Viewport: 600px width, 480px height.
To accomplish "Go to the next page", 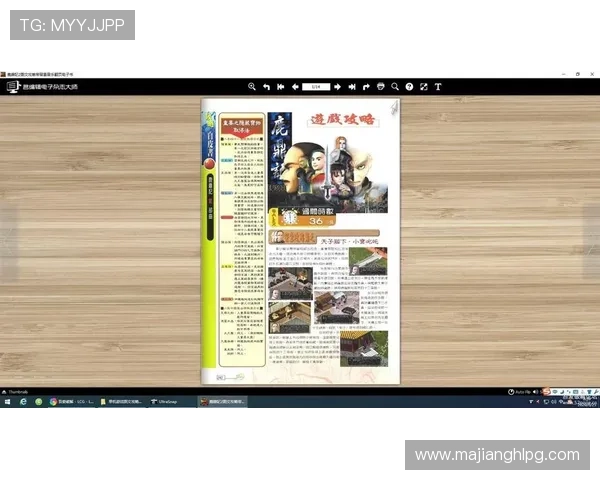I will [x=338, y=87].
